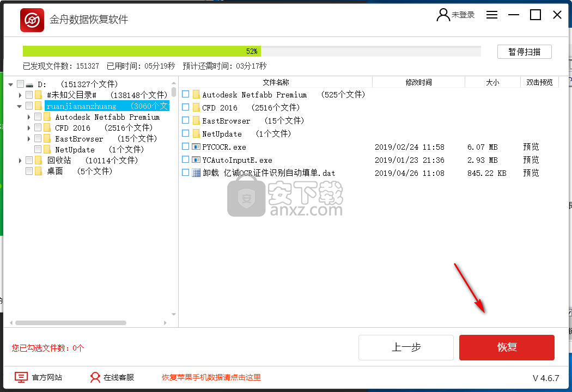Viewport: 572px width, 392px height.
Task: Click the 2019/02/24 11:58 date cell
Action: tap(409, 147)
